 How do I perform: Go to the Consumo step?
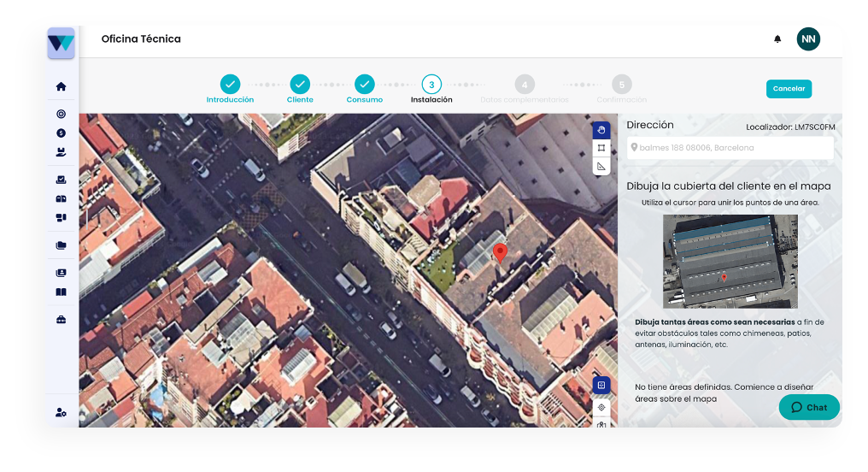364,89
